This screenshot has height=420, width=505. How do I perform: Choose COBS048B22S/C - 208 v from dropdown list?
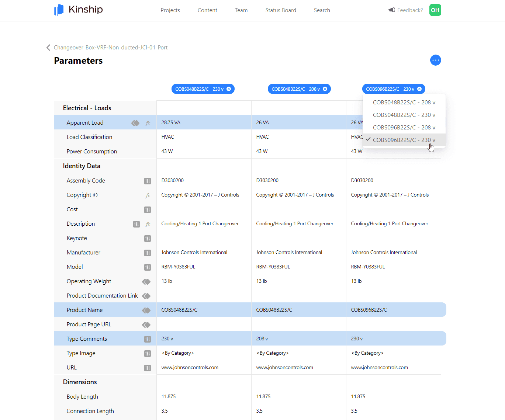tap(404, 103)
